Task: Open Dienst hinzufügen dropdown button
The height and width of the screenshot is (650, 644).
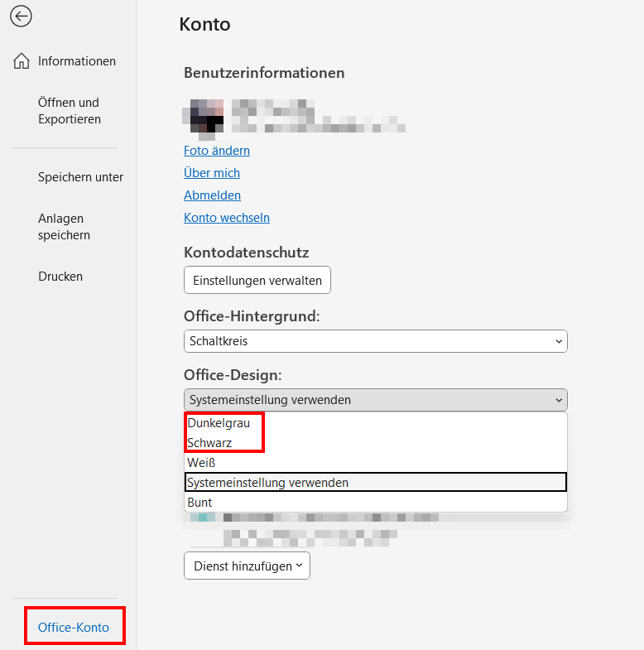Action: (247, 566)
